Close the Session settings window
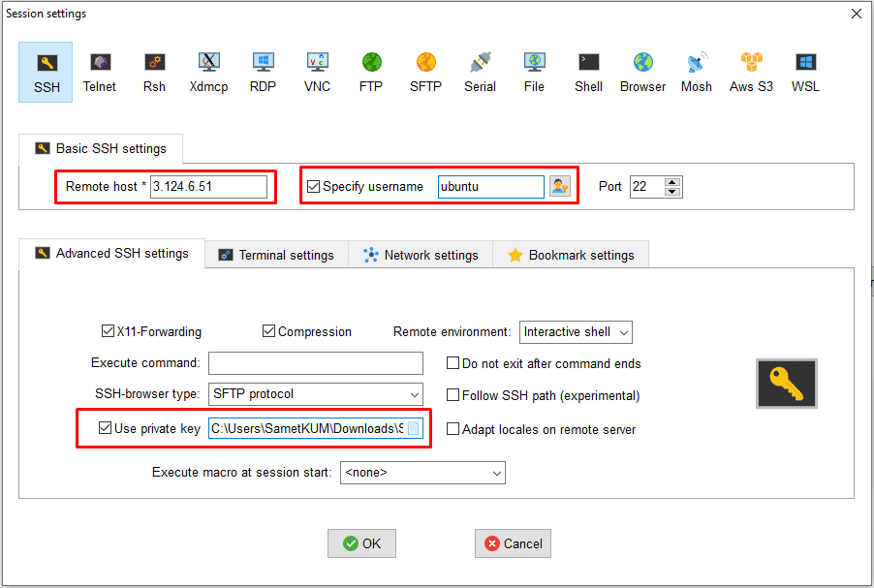 pyautogui.click(x=857, y=14)
